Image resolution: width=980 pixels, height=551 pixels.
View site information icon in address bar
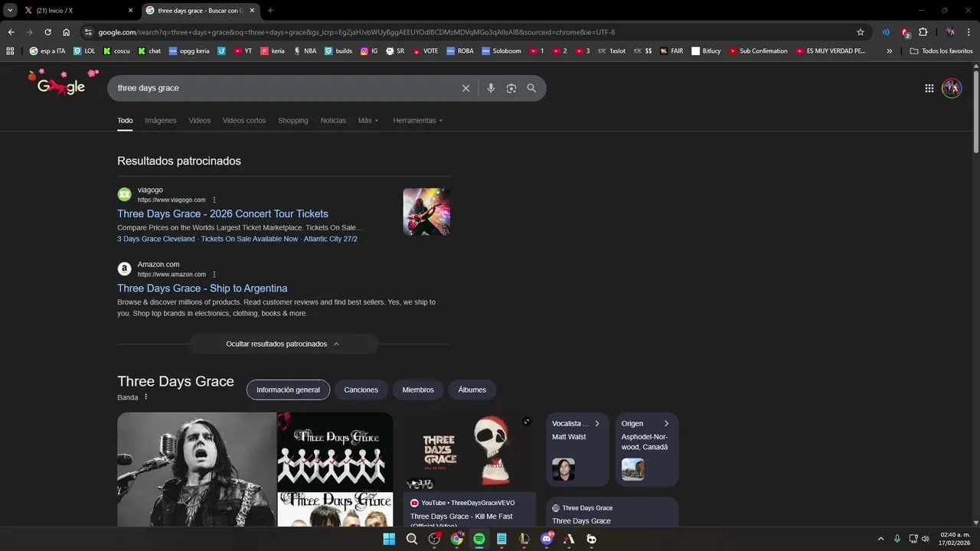click(88, 32)
